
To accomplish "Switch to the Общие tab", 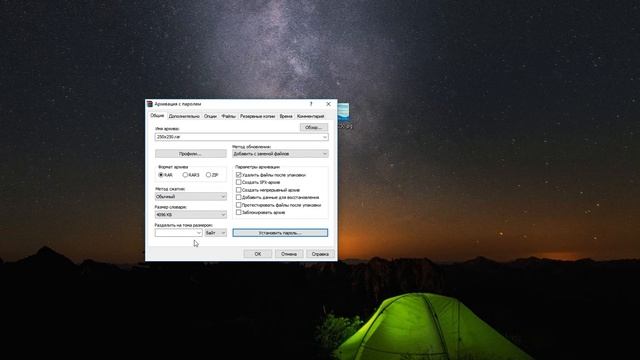I will pos(157,116).
